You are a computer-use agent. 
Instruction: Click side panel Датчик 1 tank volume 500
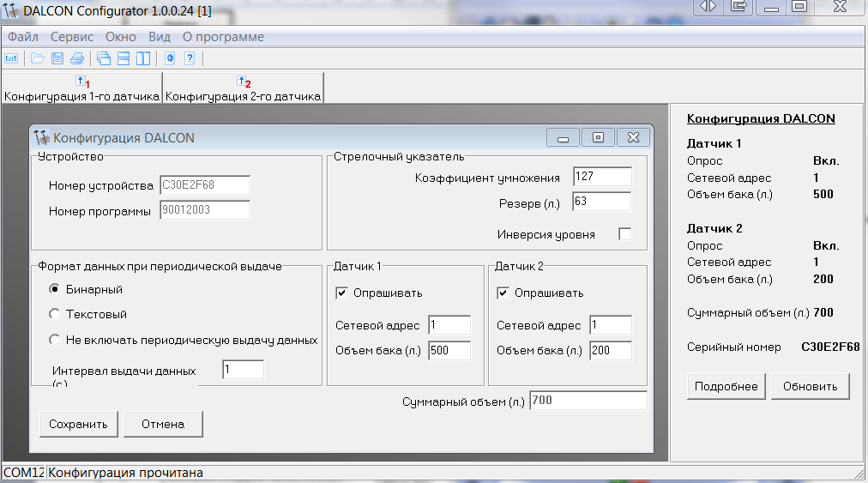(823, 195)
